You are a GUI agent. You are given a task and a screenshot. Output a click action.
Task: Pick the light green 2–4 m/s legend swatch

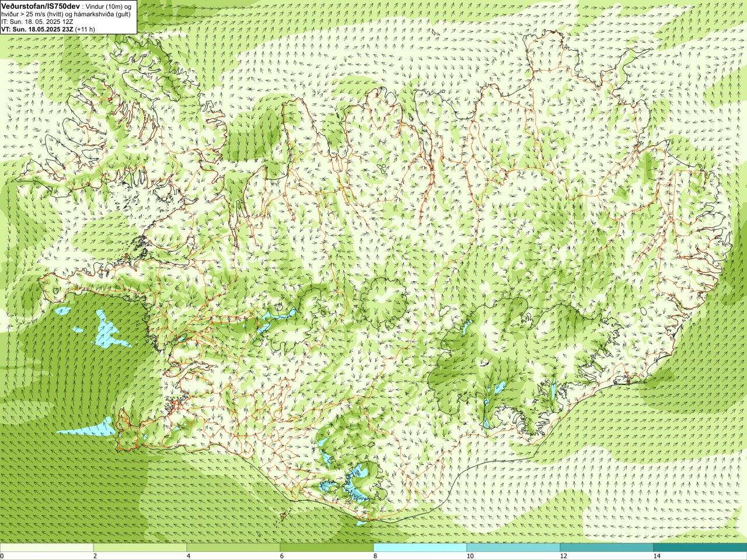point(140,548)
